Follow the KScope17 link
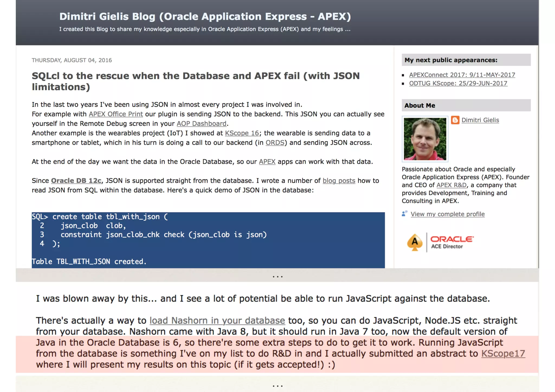 point(503,354)
